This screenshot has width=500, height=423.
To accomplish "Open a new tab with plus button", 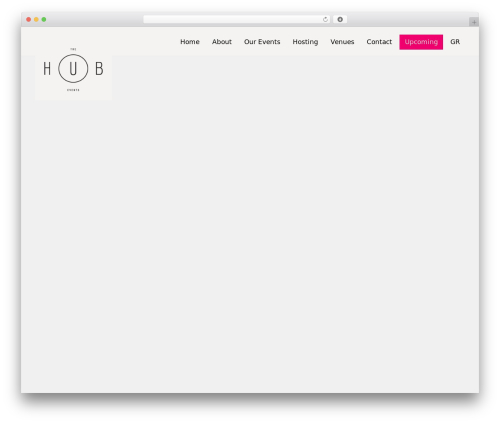I will click(x=474, y=22).
